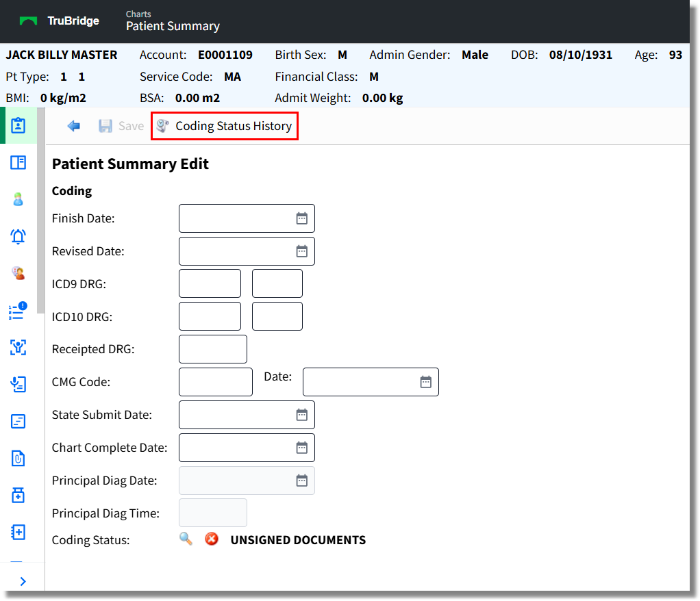Viewport: 700px width, 601px height.
Task: Focus the second ICD10 DRG box
Action: point(277,316)
